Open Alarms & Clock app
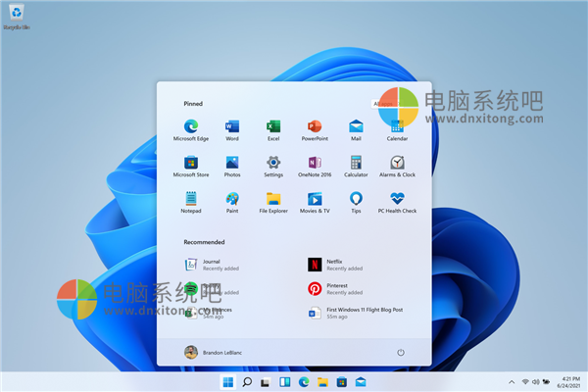 [x=397, y=166]
